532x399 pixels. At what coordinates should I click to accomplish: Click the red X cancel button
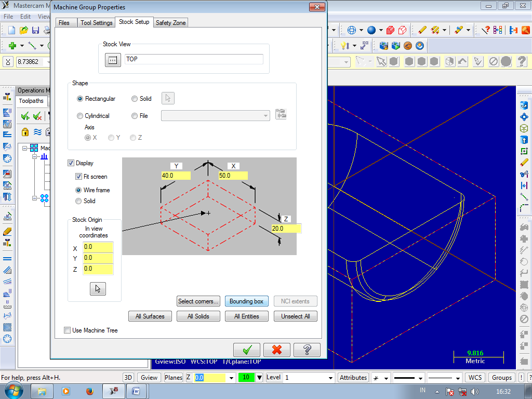276,350
